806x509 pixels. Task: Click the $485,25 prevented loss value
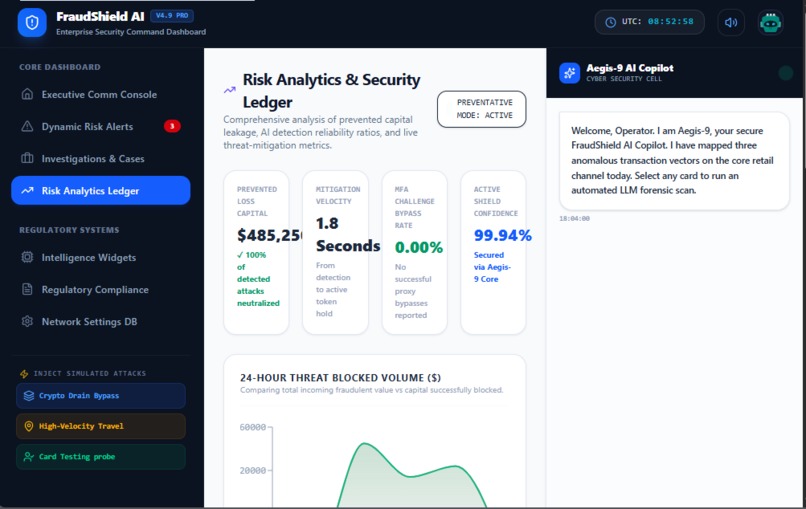click(x=269, y=235)
